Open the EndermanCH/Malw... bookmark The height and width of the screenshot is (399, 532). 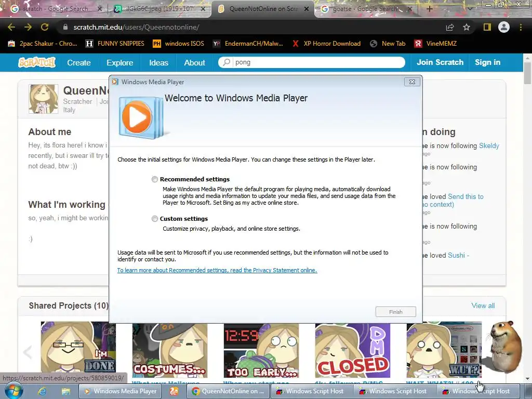[248, 44]
